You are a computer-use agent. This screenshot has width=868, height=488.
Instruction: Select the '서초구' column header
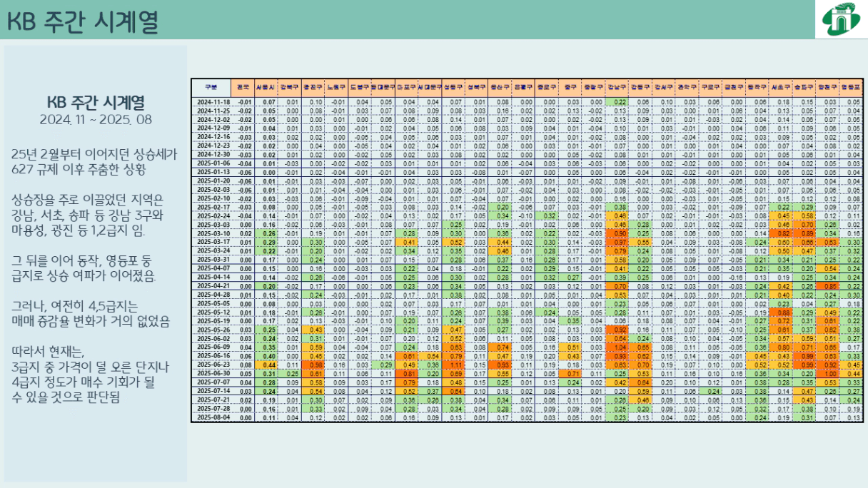point(780,86)
